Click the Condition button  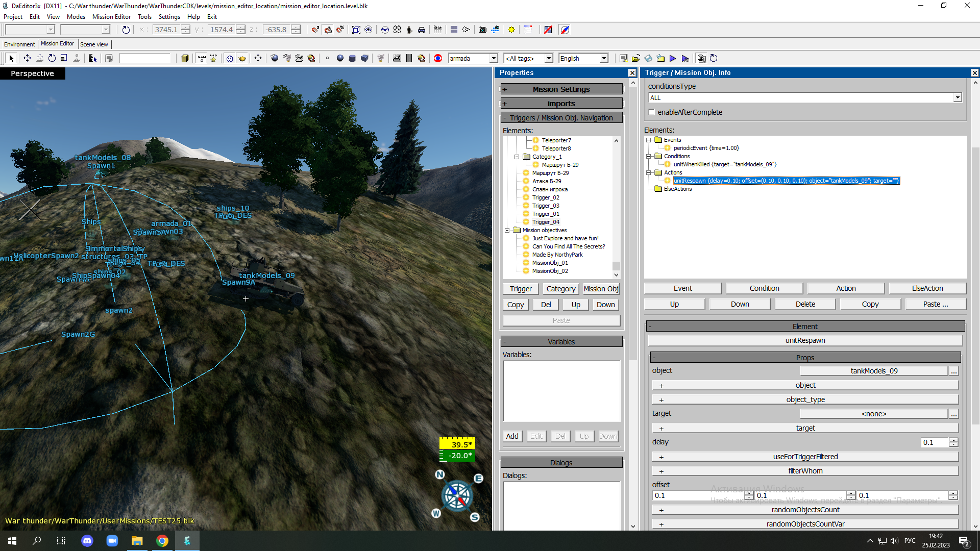pyautogui.click(x=764, y=288)
